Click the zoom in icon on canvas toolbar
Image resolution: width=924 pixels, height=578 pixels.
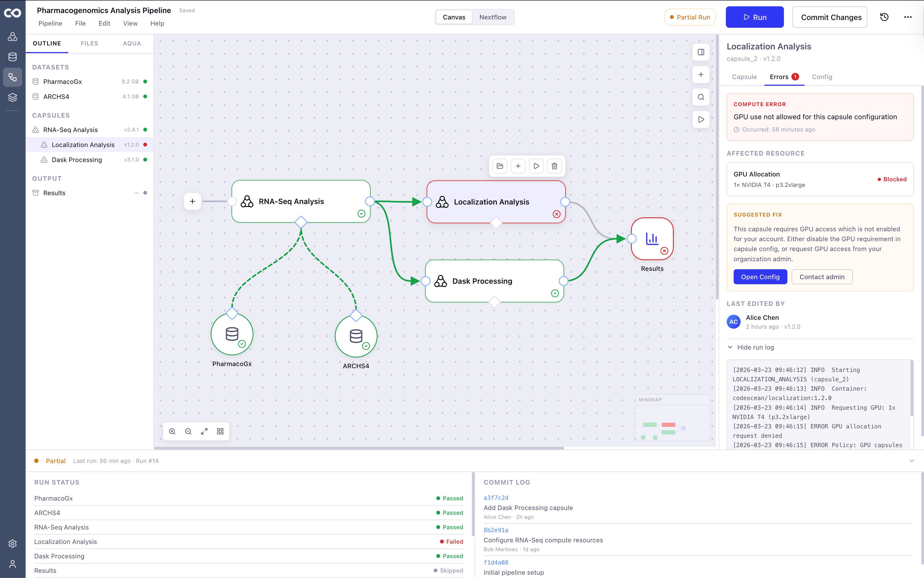[172, 431]
